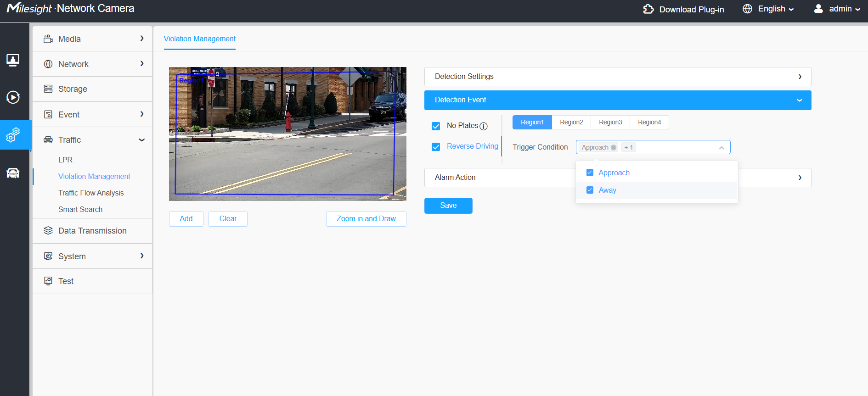Viewport: 868px width, 396px height.
Task: Uncheck the No Plates checkbox
Action: (x=436, y=126)
